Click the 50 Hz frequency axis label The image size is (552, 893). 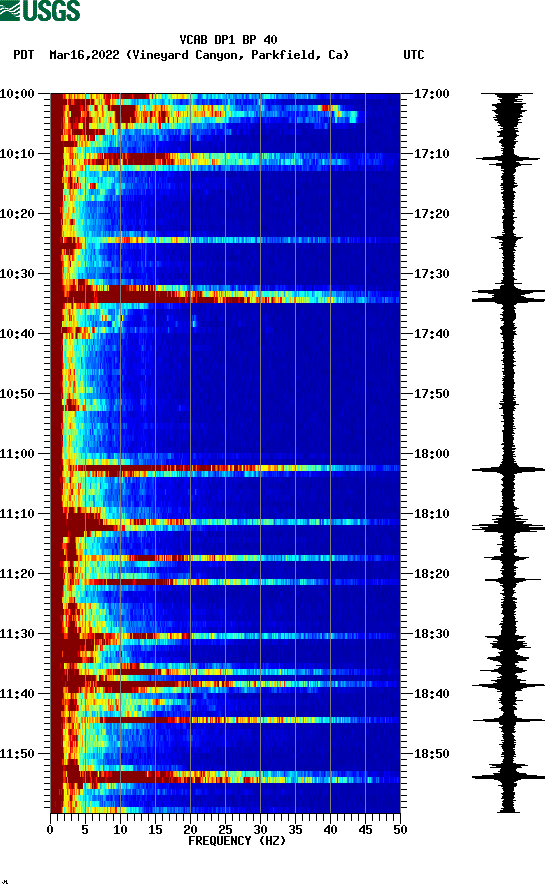[x=400, y=830]
